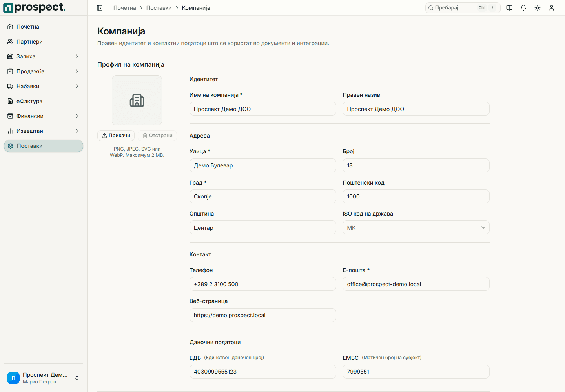Open the Проспект Демо company switcher
565x392 pixels.
click(x=44, y=378)
